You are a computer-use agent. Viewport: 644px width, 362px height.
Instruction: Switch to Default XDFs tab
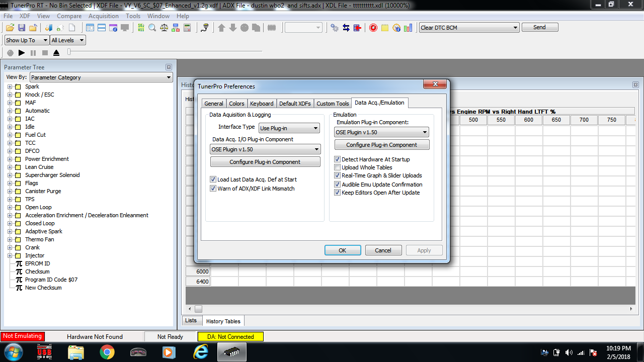coord(295,104)
